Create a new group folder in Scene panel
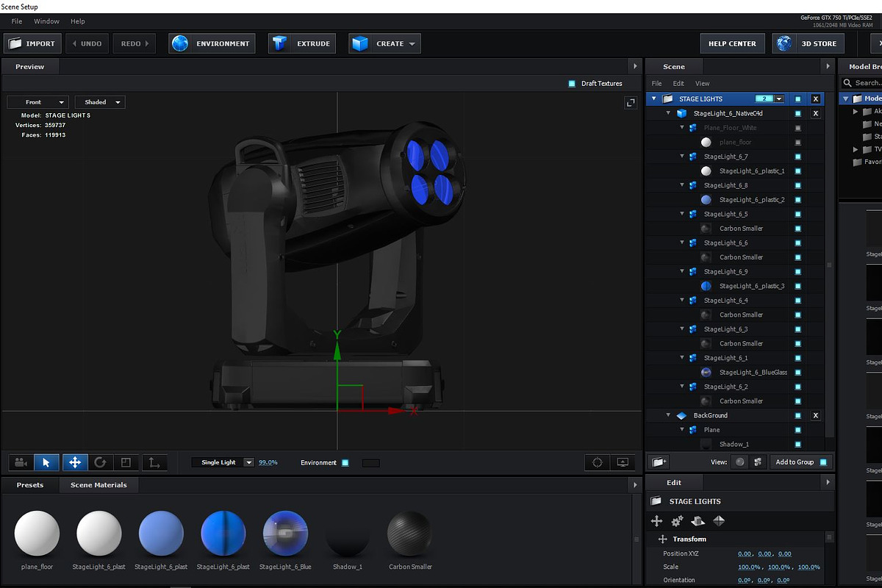This screenshot has height=588, width=882. (x=659, y=462)
